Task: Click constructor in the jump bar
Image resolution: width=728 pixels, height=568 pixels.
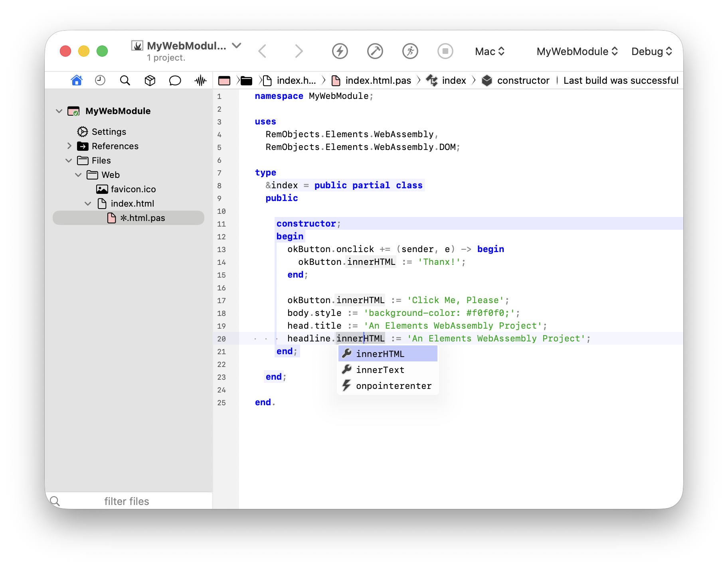Action: coord(516,81)
